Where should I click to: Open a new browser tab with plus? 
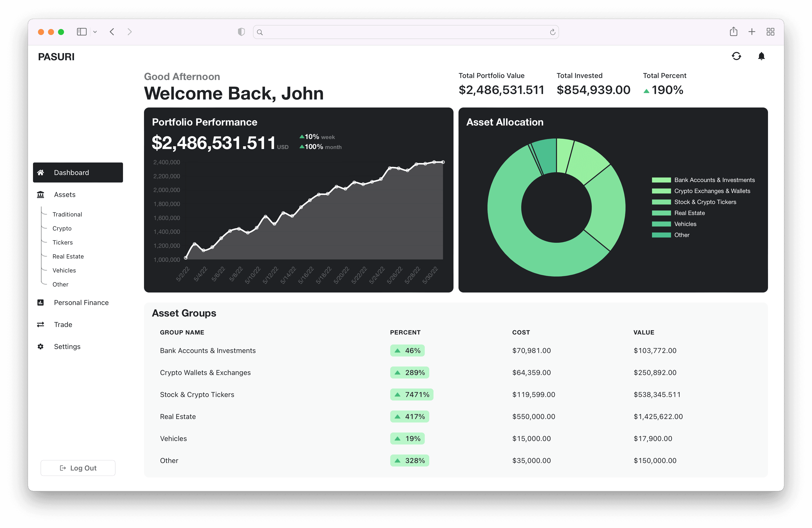(x=751, y=32)
